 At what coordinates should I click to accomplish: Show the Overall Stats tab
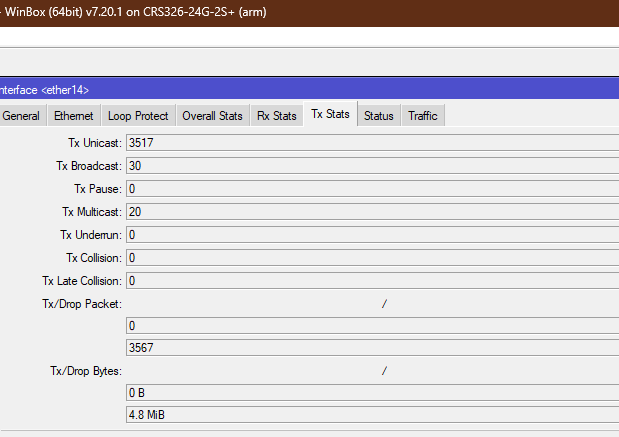pos(212,116)
